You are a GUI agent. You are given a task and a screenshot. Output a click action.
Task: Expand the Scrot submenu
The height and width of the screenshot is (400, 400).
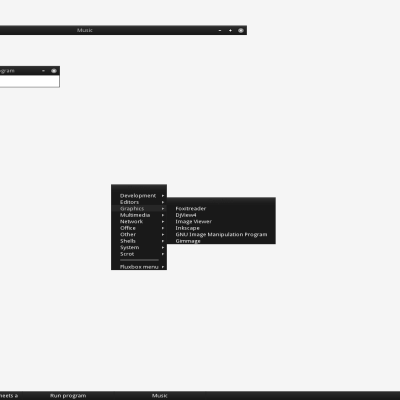tap(139, 254)
